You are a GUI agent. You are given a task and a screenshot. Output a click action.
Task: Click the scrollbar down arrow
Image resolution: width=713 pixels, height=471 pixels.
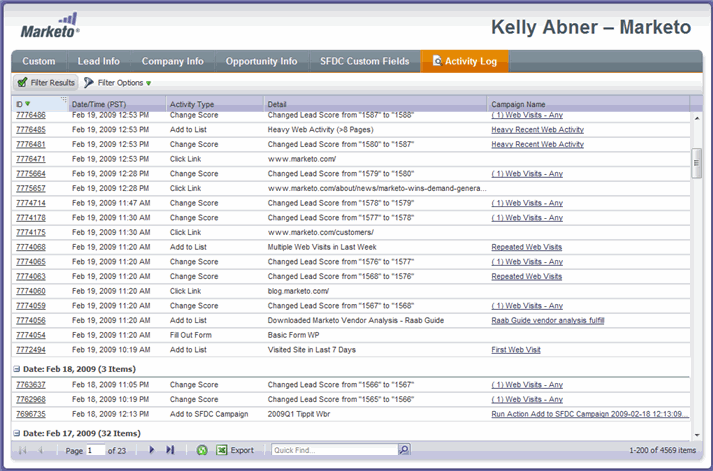pyautogui.click(x=697, y=435)
